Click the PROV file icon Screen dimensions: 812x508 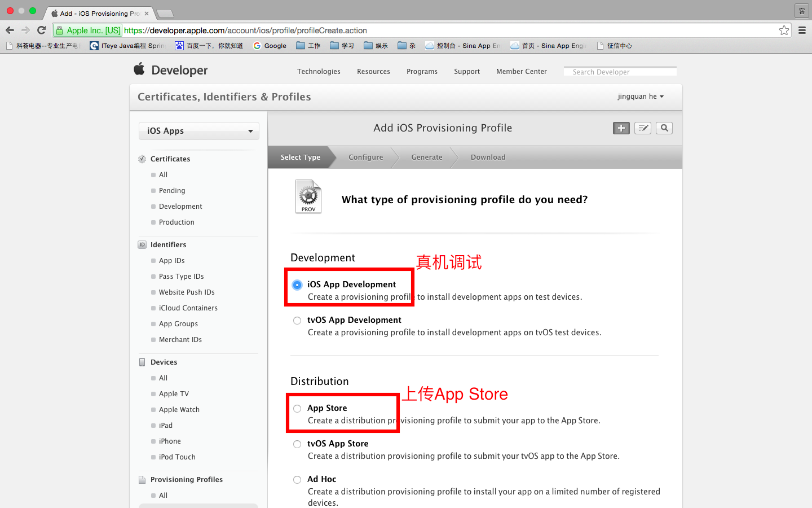tap(308, 196)
